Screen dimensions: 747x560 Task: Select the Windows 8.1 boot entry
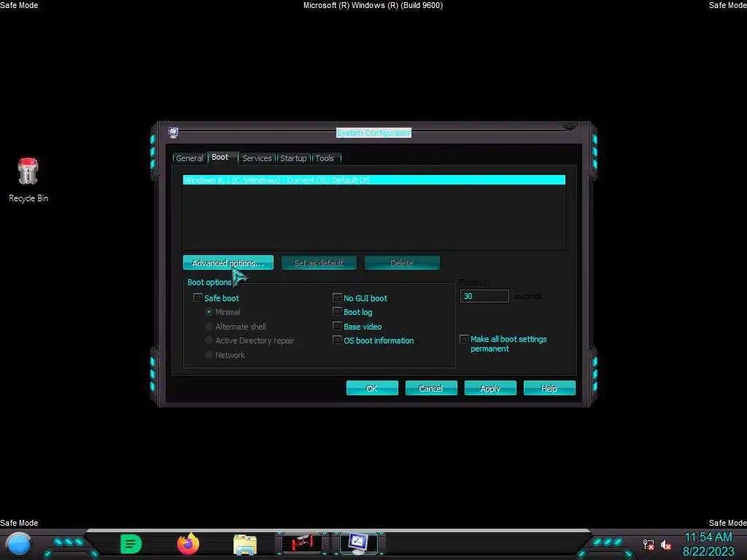374,180
